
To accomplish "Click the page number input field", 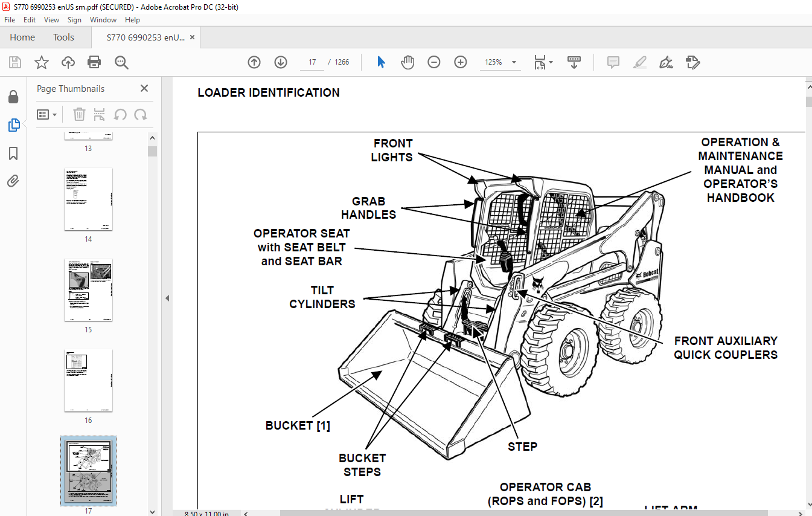I will click(x=312, y=62).
